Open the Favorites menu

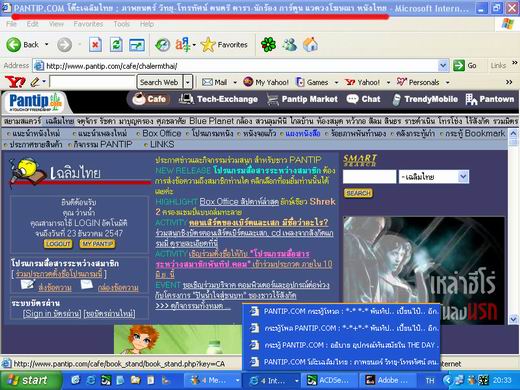[88, 24]
